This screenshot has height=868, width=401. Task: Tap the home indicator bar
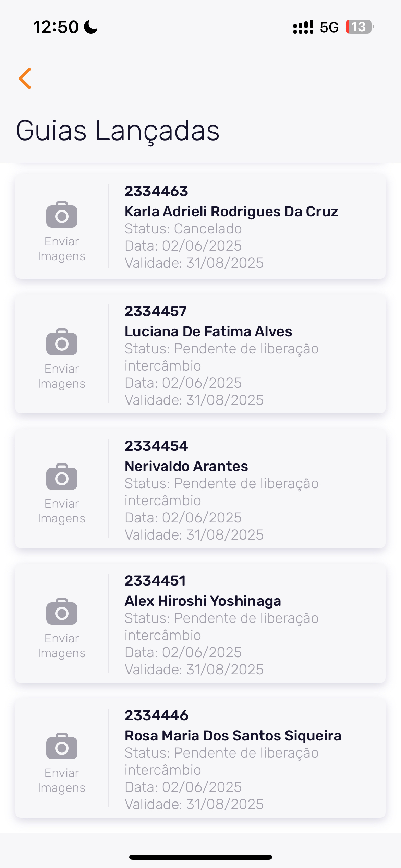[x=200, y=857]
